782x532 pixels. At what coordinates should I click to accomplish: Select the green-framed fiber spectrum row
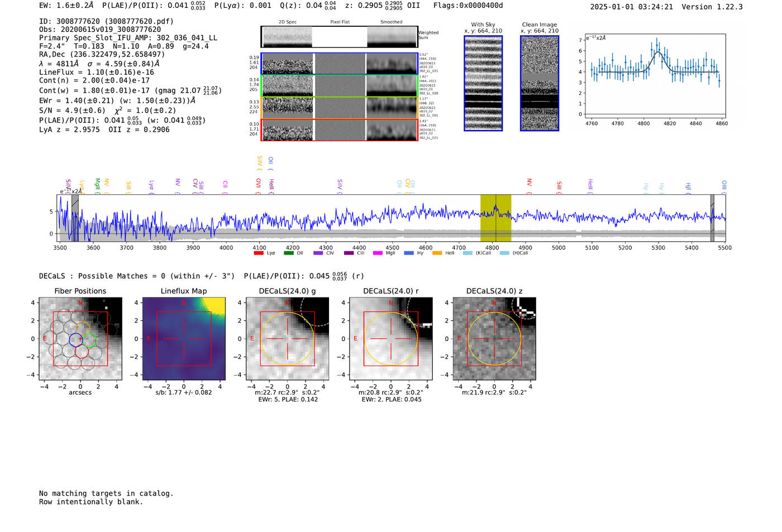coord(340,86)
